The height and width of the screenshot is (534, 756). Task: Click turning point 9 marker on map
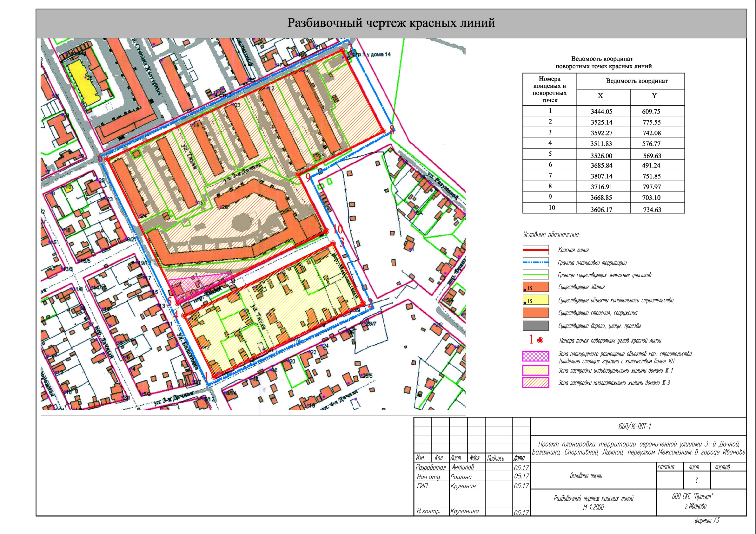[297, 174]
